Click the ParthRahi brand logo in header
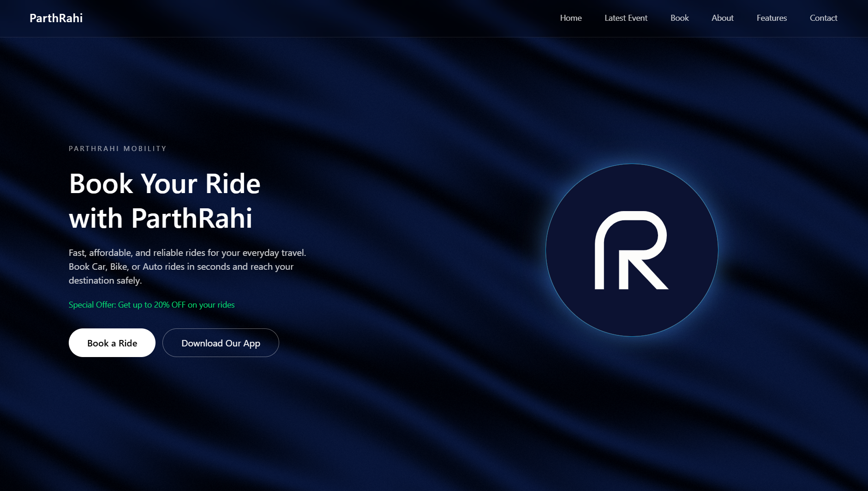868x491 pixels. (x=56, y=18)
